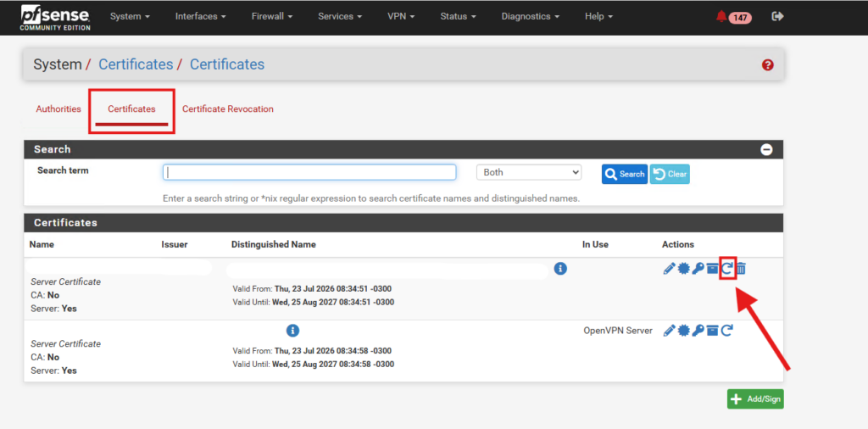Renew the certificate valid from 08:34:51

tap(726, 269)
